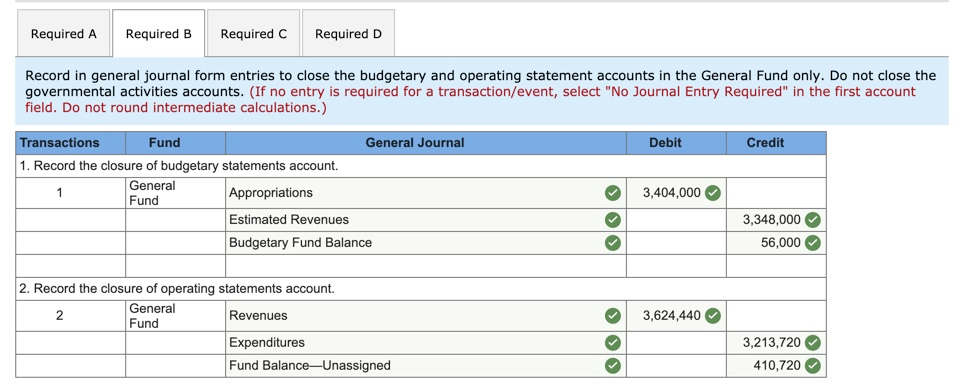Viewport: 972px width, 385px height.
Task: Select the Budgetary Fund Balance account field
Action: point(425,243)
